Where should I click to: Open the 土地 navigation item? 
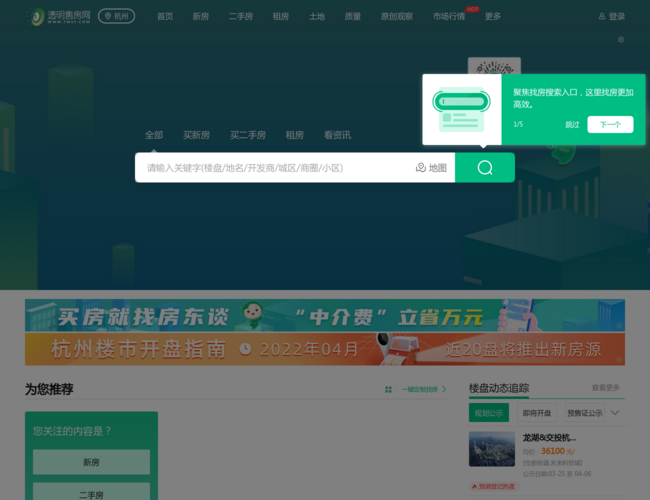(317, 17)
